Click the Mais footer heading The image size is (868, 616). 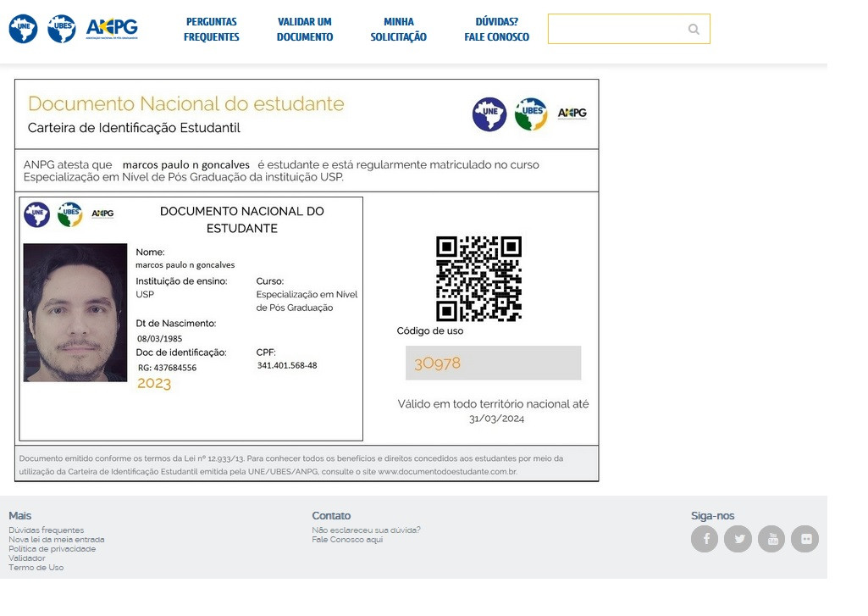20,516
